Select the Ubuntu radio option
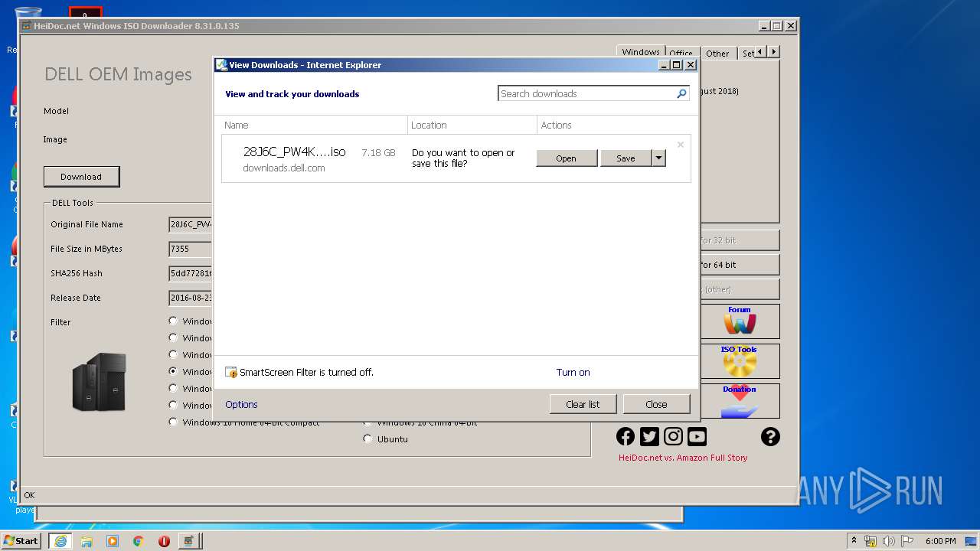 [367, 439]
